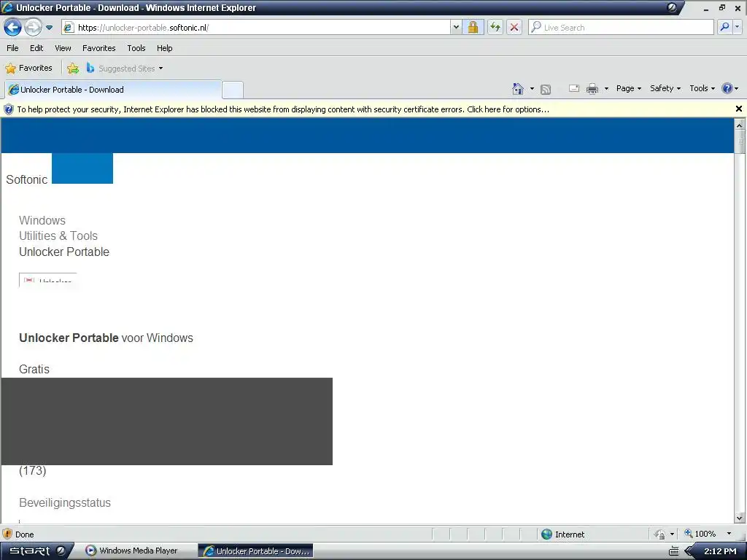Dismiss the information bar with its X
This screenshot has width=747, height=560.
click(739, 109)
